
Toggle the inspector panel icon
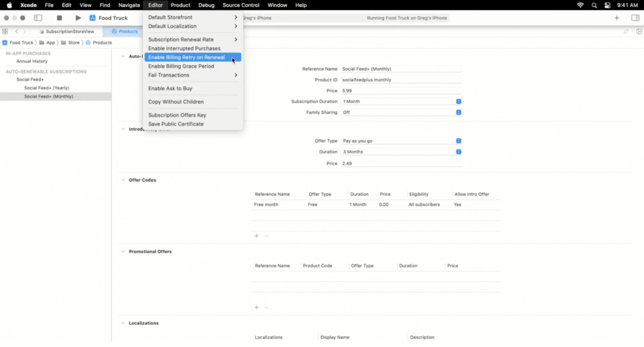(x=635, y=18)
